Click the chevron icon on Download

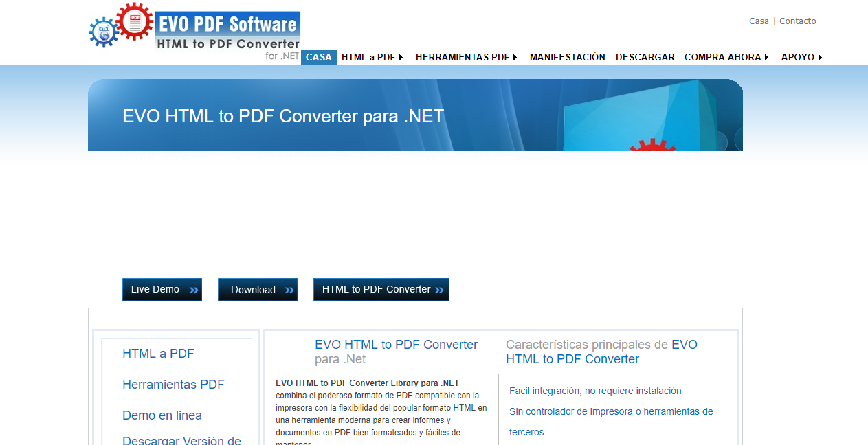coord(289,290)
